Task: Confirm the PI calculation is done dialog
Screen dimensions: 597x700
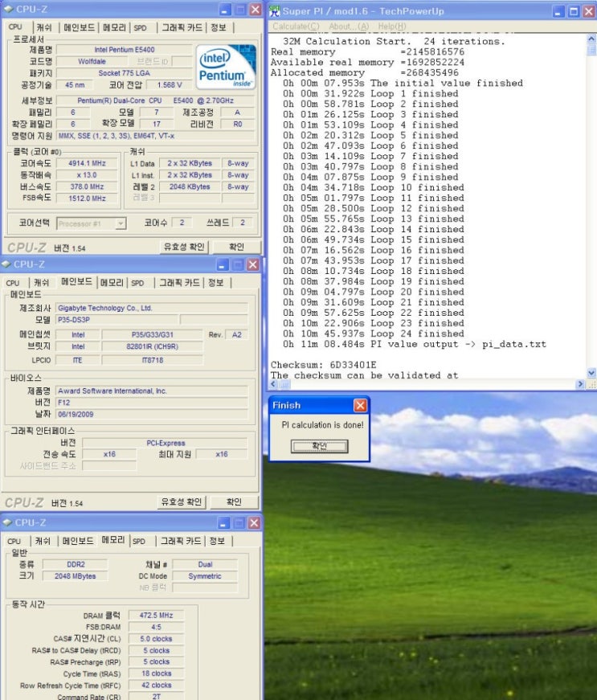Action: [320, 446]
